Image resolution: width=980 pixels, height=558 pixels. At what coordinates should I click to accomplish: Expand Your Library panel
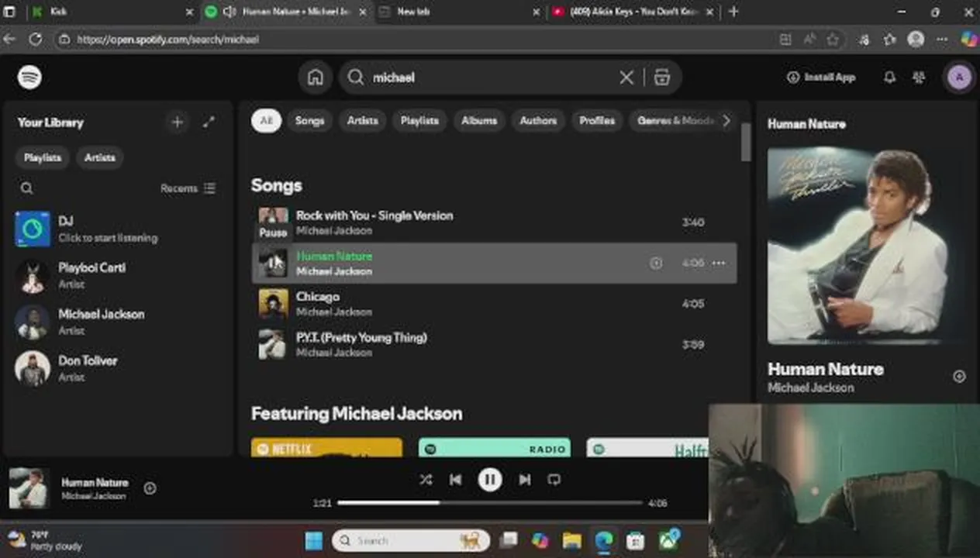pos(209,122)
